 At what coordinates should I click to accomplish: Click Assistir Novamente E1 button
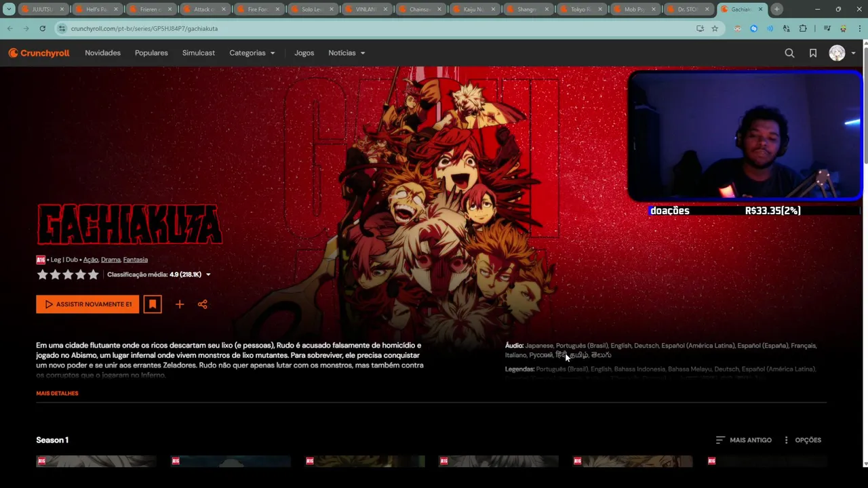87,304
